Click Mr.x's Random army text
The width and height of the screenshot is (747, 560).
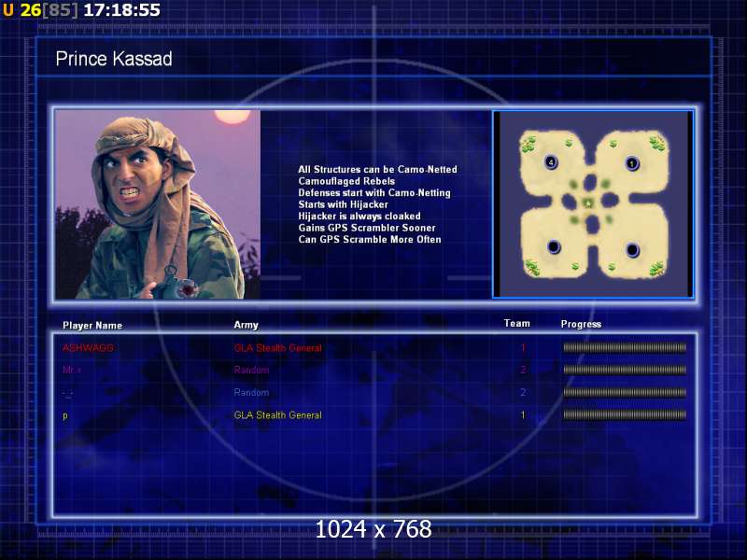pyautogui.click(x=251, y=370)
